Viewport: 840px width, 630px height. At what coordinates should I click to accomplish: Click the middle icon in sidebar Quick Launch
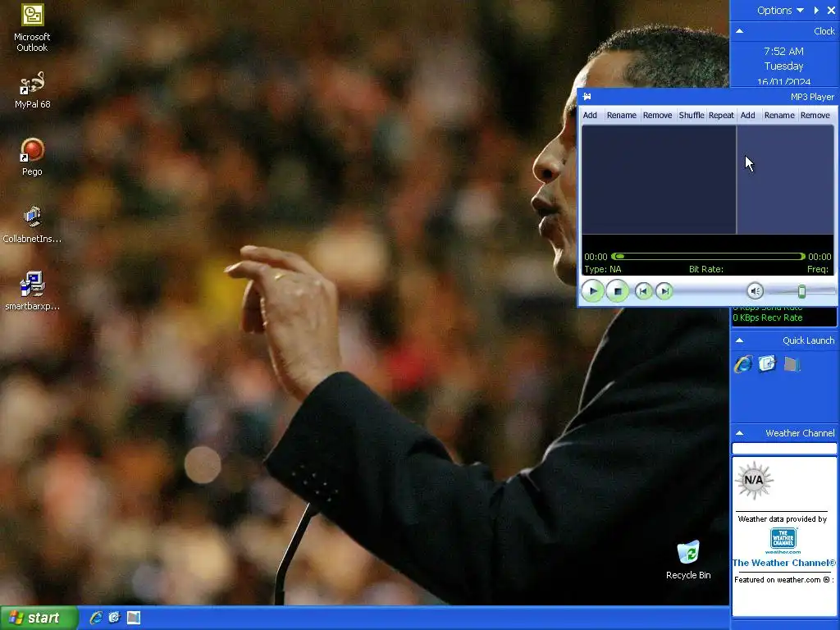pyautogui.click(x=767, y=363)
